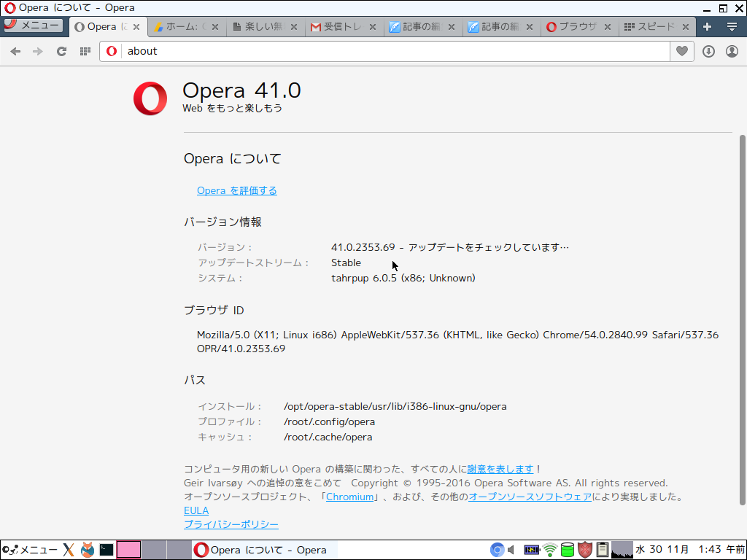
Task: Click the large Opera logo
Action: click(x=150, y=98)
